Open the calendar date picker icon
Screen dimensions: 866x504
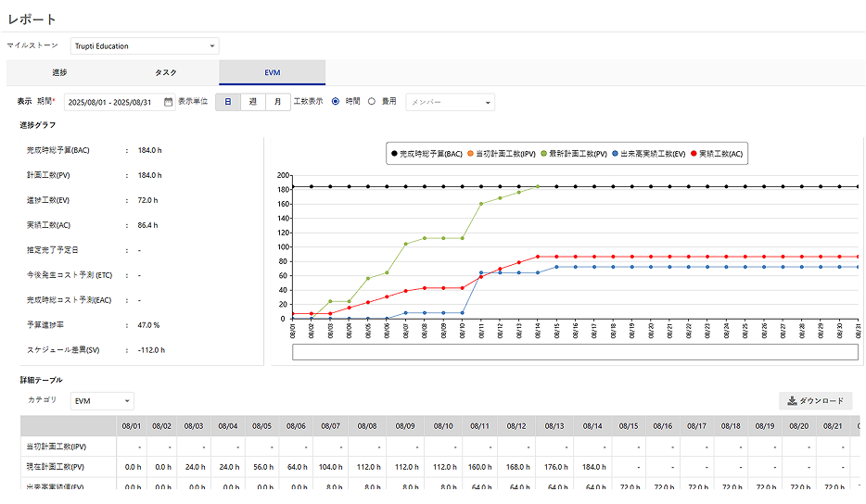coord(168,102)
